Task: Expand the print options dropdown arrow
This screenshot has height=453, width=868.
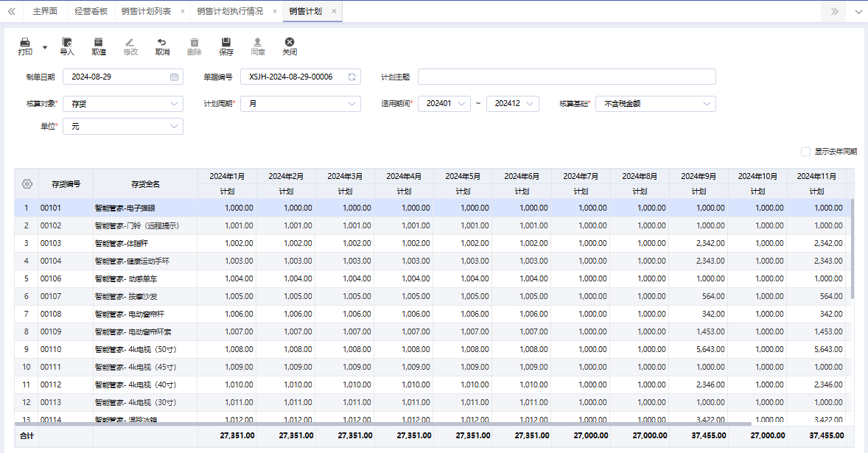Action: (45, 48)
